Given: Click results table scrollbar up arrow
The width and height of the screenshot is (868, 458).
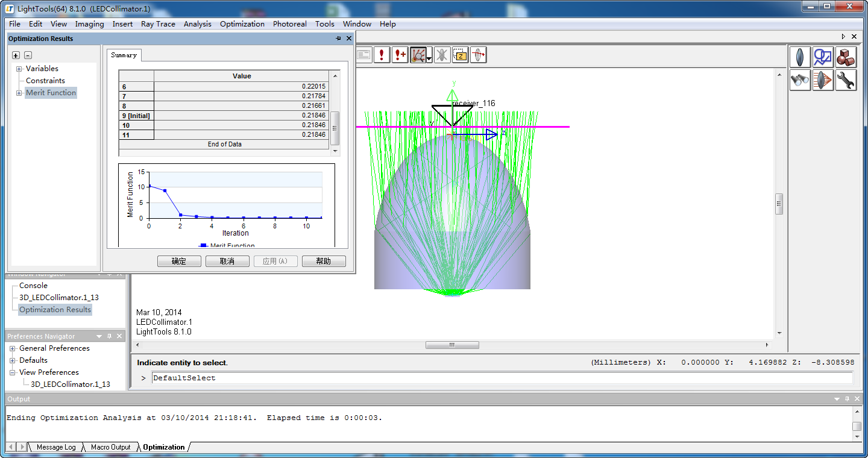Looking at the screenshot, I should click(x=336, y=75).
